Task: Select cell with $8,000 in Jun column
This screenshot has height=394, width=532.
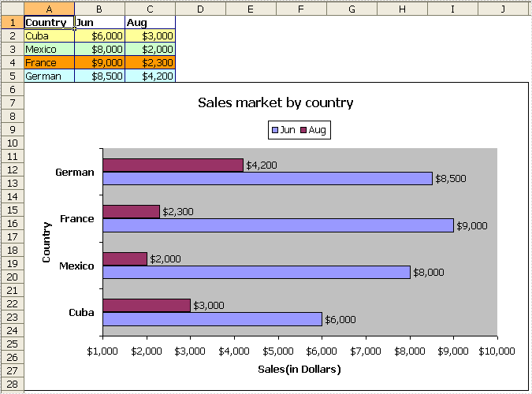Action: [100, 49]
